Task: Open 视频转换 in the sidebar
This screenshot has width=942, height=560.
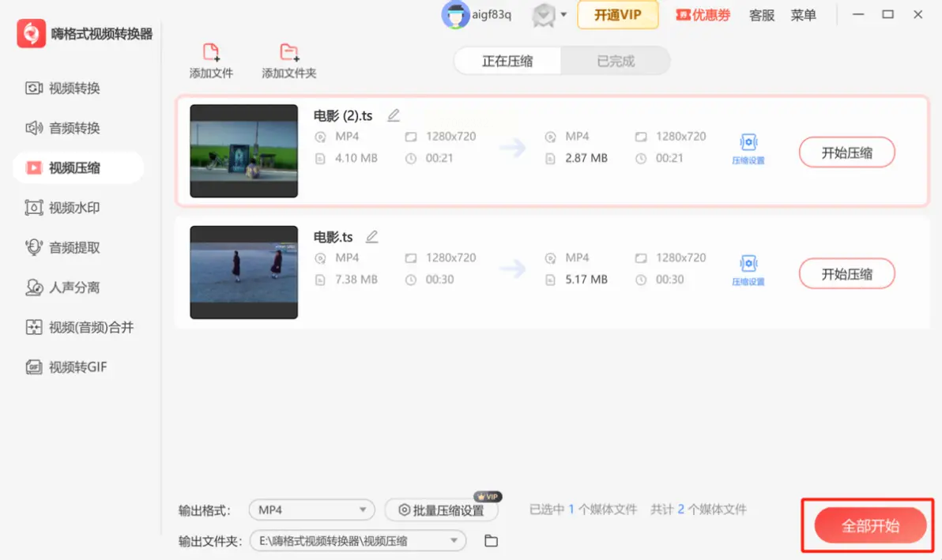Action: [x=74, y=88]
